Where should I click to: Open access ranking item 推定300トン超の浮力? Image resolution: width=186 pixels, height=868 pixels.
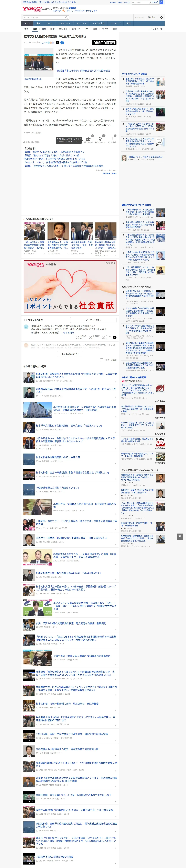click(140, 81)
